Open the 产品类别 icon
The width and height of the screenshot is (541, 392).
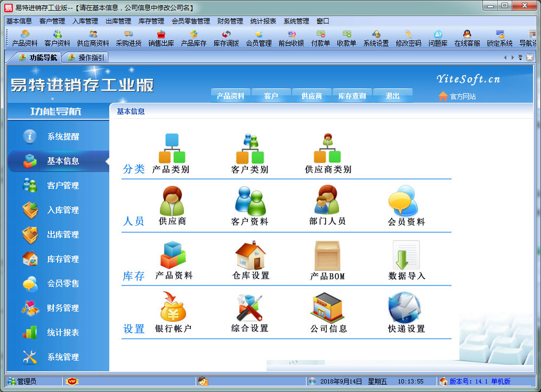172,149
